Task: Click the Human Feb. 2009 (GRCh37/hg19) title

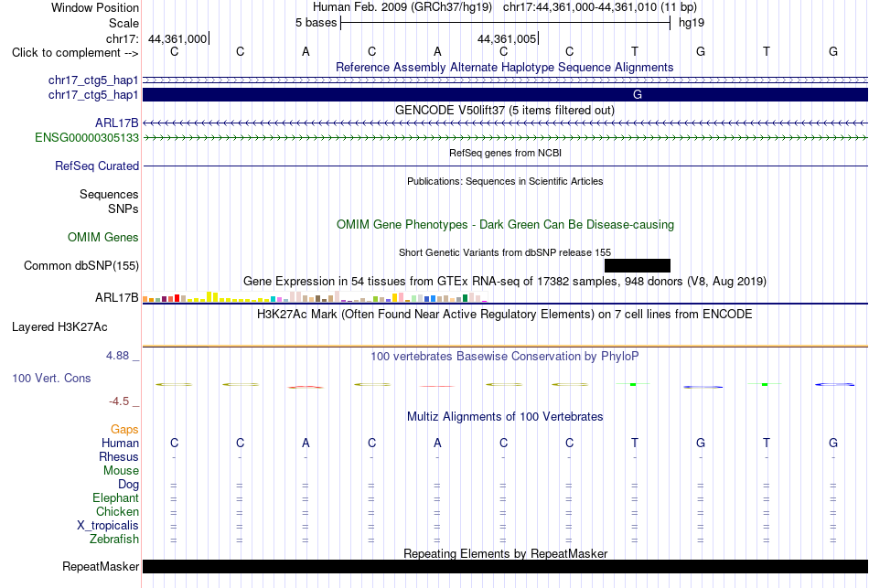Action: pyautogui.click(x=402, y=7)
